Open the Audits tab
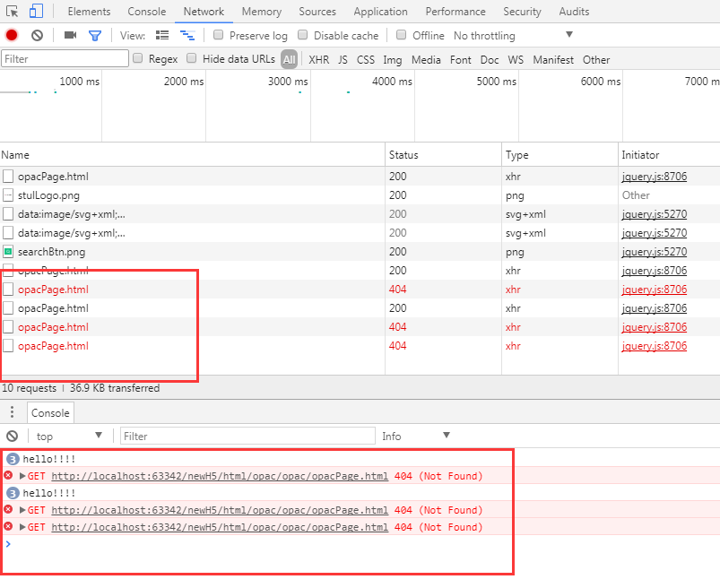Image resolution: width=720 pixels, height=588 pixels. [x=574, y=12]
